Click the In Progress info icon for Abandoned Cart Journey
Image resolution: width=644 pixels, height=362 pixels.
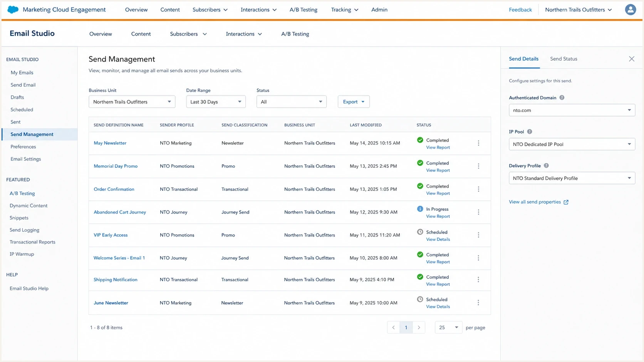[x=420, y=209]
